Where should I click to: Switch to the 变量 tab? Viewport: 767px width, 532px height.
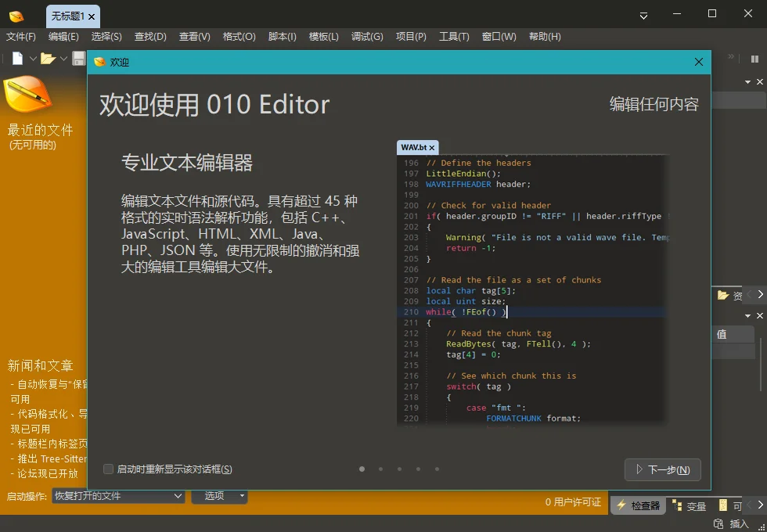pos(690,506)
